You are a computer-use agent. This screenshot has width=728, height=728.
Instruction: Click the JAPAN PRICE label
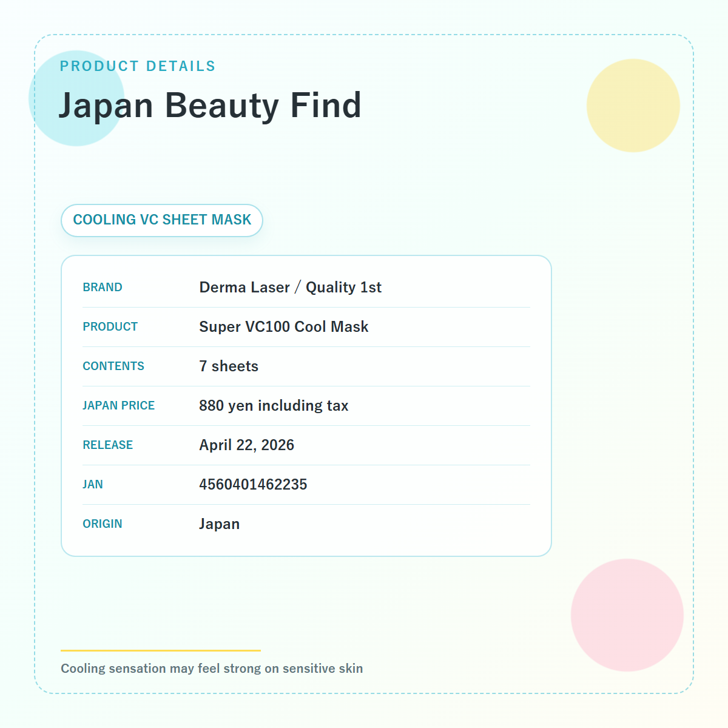tap(119, 406)
